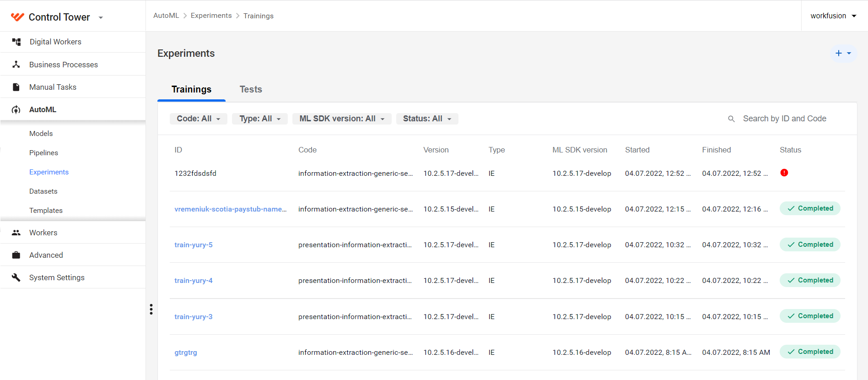Click the Search by ID and Code field
This screenshot has width=868, height=380.
pyautogui.click(x=784, y=119)
